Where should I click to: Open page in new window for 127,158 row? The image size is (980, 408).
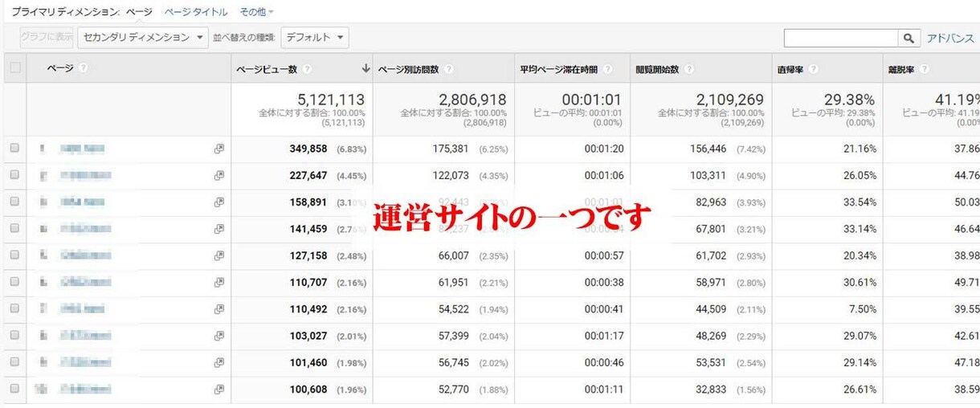(218, 255)
